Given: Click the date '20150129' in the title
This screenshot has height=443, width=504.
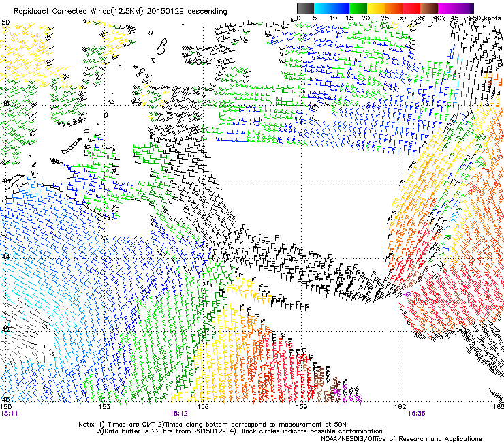Looking at the screenshot, I should pos(166,12).
